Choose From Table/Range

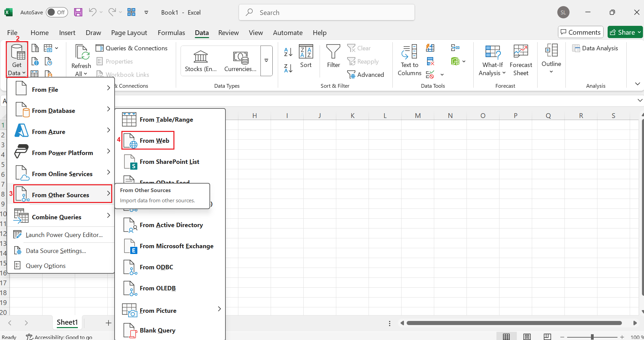[170, 119]
